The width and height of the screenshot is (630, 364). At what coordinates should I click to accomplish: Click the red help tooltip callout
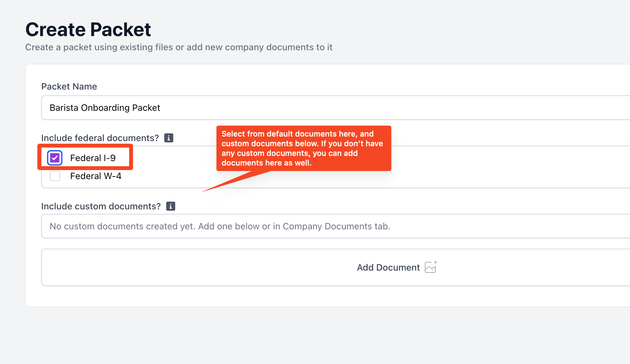[304, 148]
